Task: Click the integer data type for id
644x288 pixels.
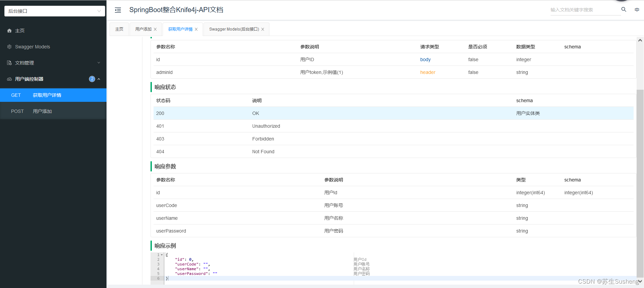Action: pyautogui.click(x=524, y=59)
